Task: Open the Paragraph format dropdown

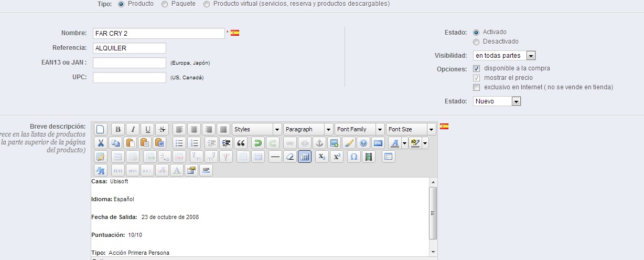Action: pyautogui.click(x=308, y=129)
